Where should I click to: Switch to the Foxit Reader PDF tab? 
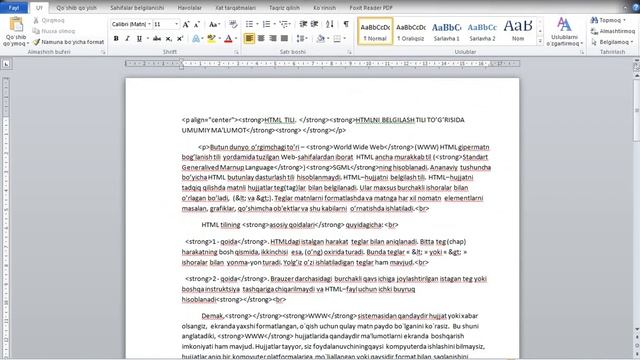[371, 8]
